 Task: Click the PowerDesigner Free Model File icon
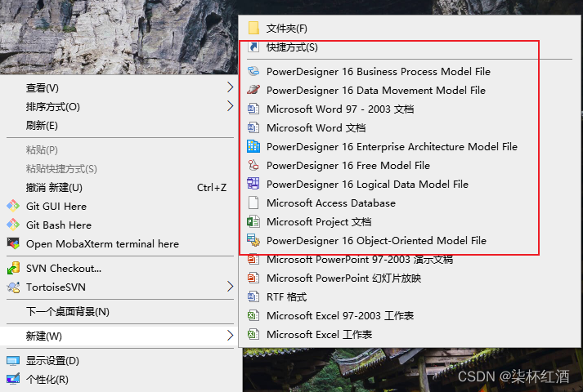253,165
